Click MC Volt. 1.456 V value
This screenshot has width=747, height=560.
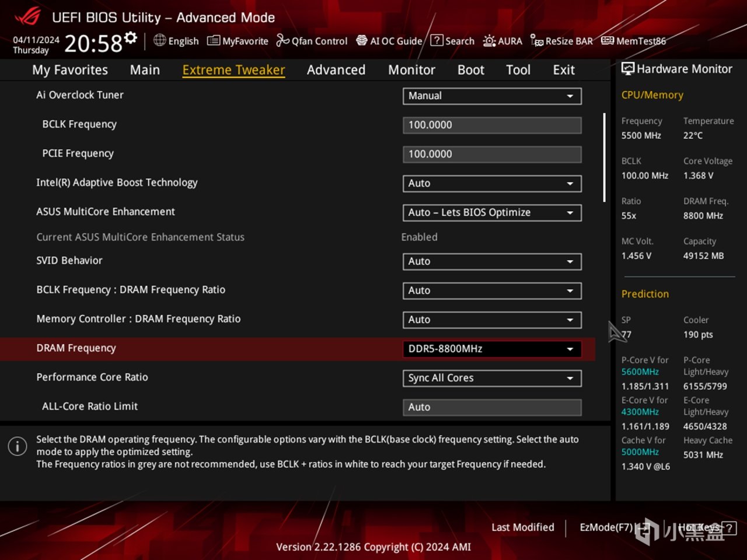[x=636, y=256]
